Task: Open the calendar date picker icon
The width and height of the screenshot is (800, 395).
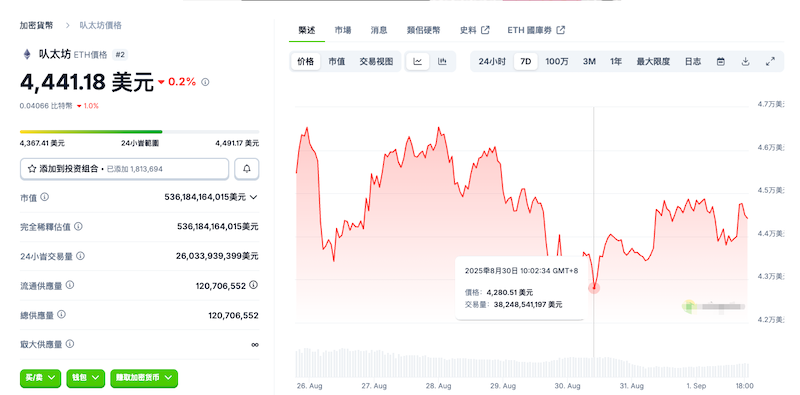Action: point(721,62)
